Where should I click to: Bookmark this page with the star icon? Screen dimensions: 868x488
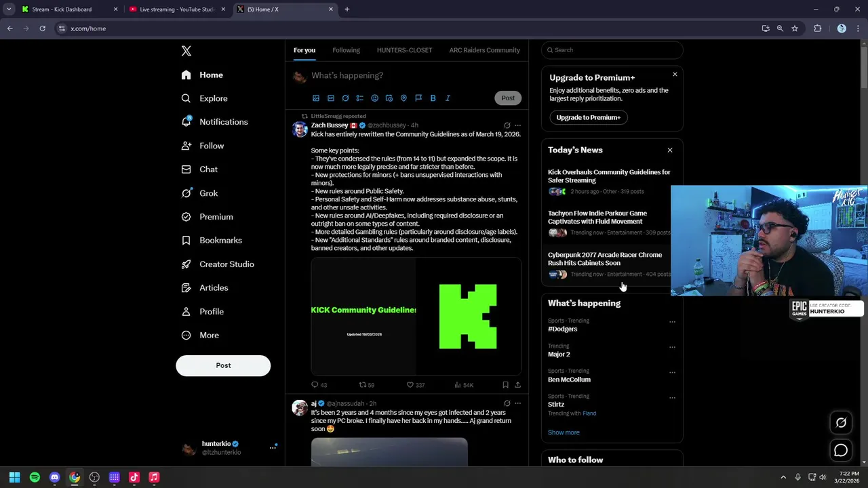[795, 28]
